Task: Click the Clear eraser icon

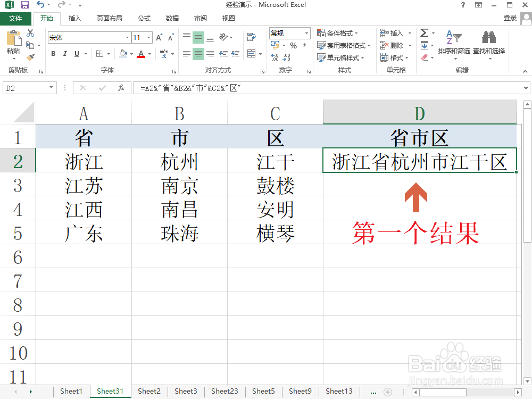Action: coord(425,57)
